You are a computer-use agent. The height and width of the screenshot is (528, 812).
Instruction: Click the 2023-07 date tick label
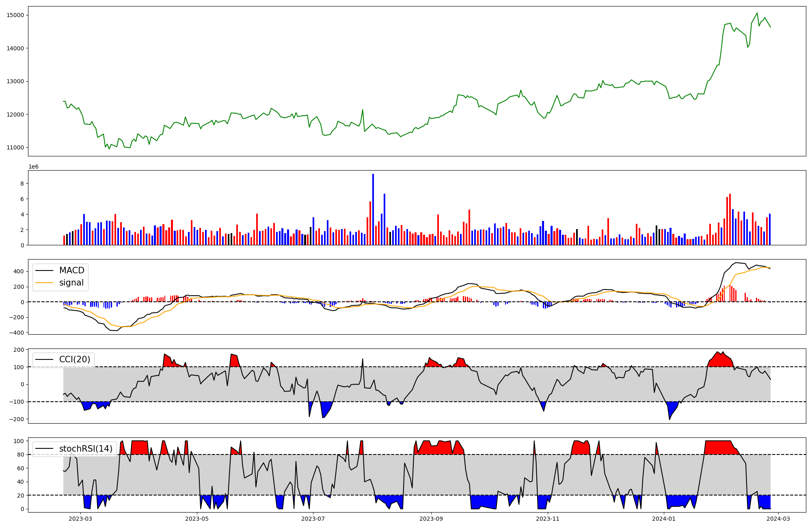(x=313, y=519)
